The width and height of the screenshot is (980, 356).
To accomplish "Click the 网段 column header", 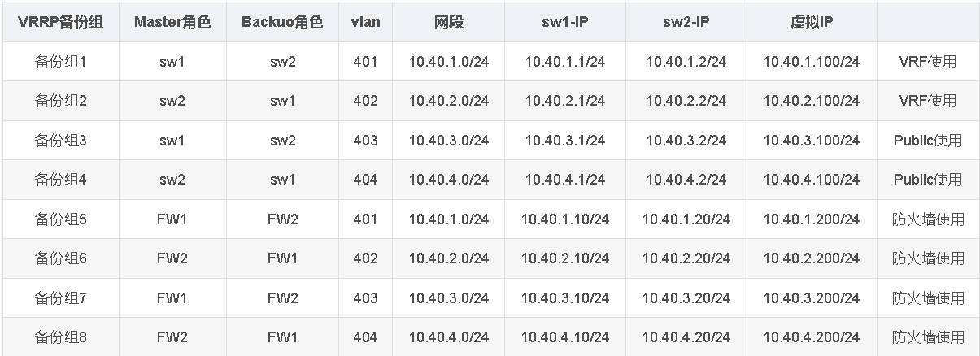I will pyautogui.click(x=449, y=23).
